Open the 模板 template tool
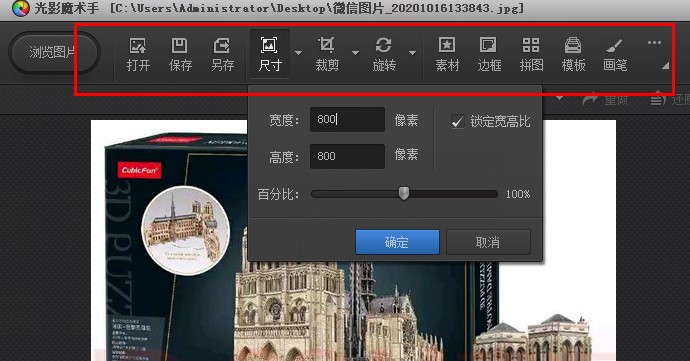Image resolution: width=690 pixels, height=361 pixels. [573, 55]
